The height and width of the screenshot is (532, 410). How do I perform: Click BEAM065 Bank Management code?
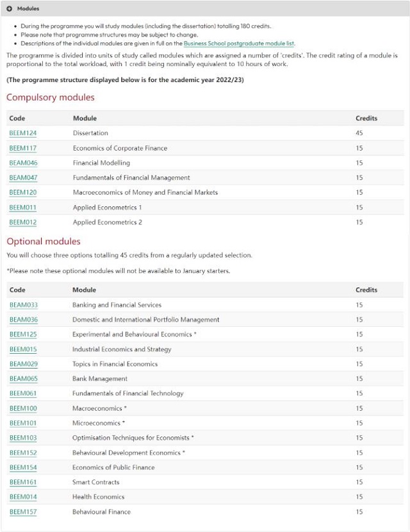click(24, 379)
